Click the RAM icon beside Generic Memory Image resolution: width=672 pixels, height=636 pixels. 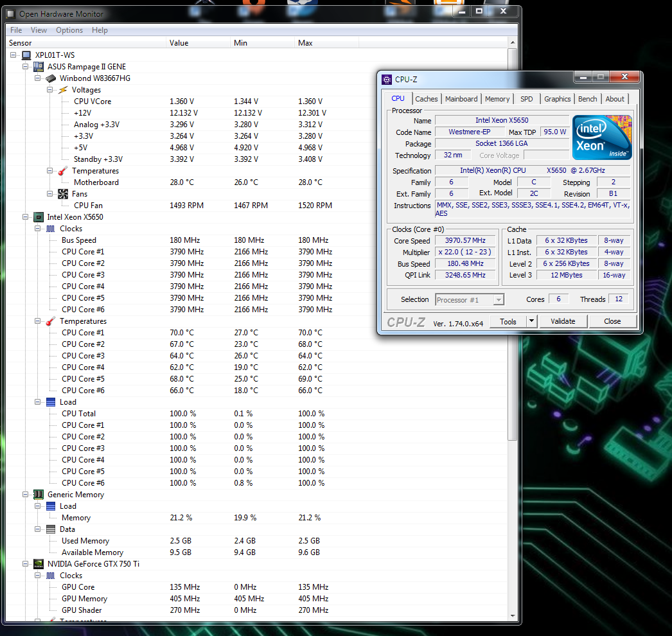click(39, 495)
